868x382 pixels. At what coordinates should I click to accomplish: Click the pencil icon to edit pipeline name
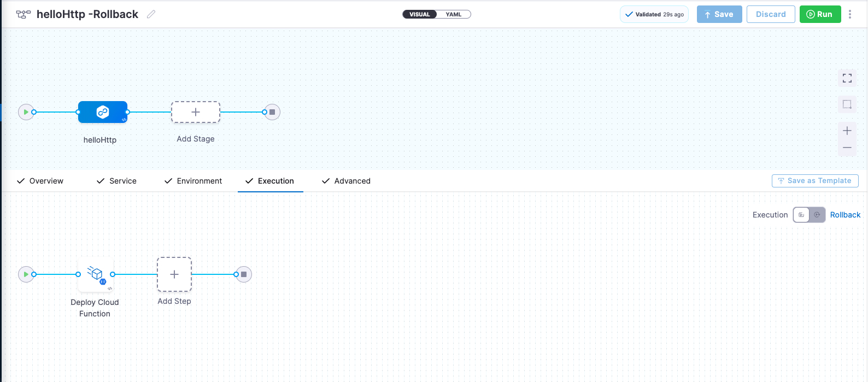point(151,14)
